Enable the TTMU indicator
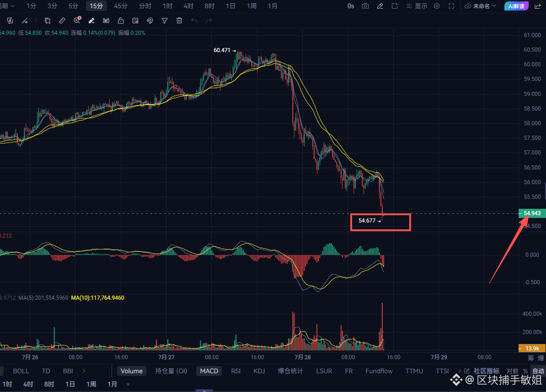The height and width of the screenshot is (392, 546). point(414,371)
